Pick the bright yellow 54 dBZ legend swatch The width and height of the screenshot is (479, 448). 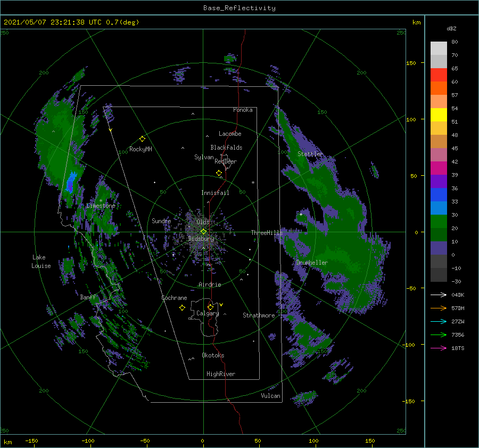pos(439,115)
